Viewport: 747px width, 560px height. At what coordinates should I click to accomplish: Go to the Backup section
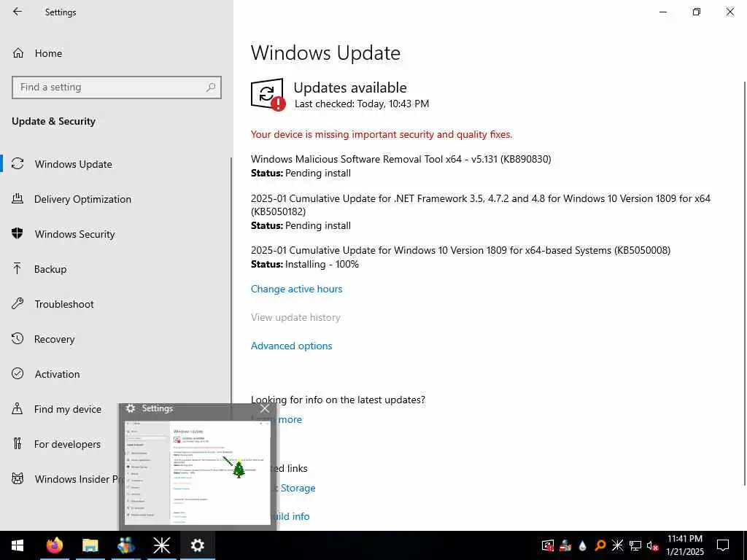tap(50, 269)
